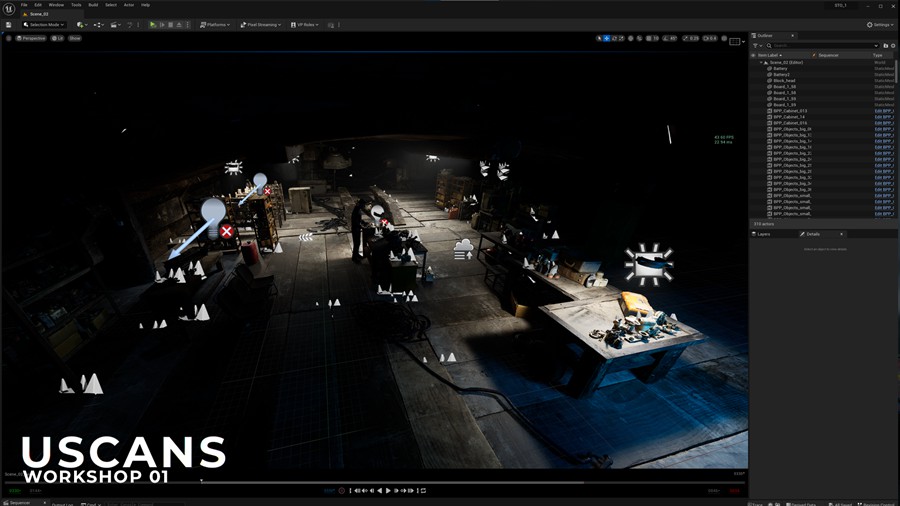Select the large spotlight icon near table
Image resolution: width=900 pixels, height=506 pixels.
(649, 264)
